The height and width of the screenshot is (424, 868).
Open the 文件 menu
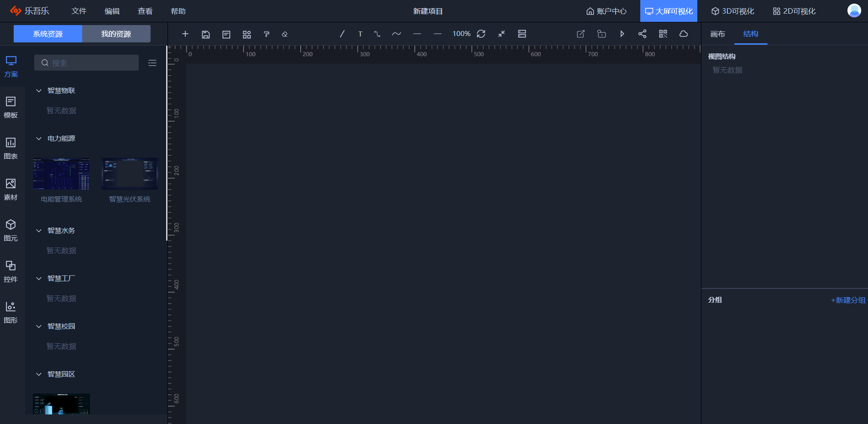[79, 11]
